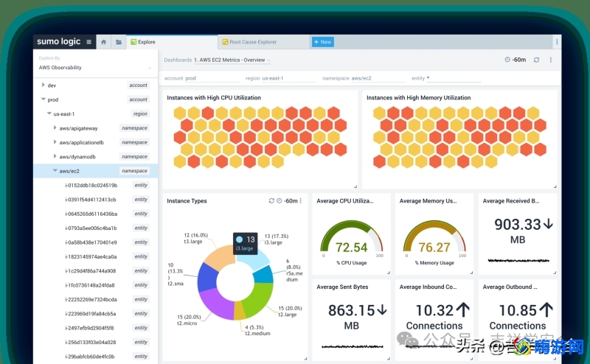Click the Instances with High CPU Utilization title

(x=214, y=98)
